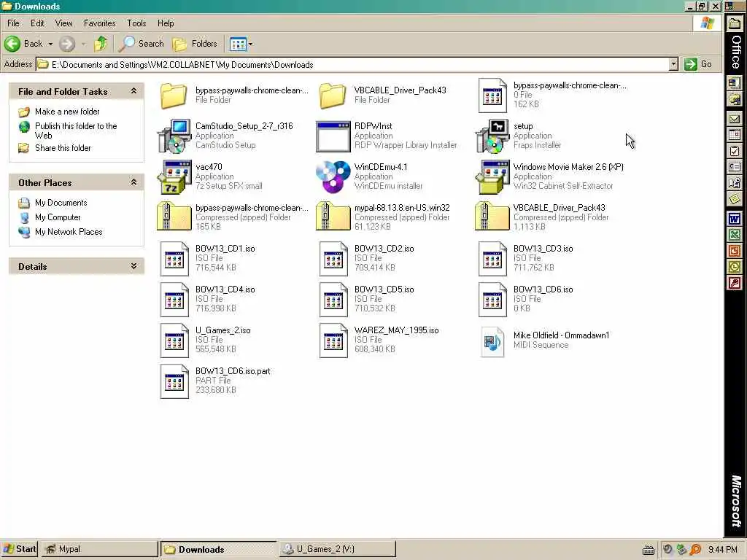Select the BOW13_CD6.iso 0 KB file icon
The image size is (747, 560).
click(492, 300)
